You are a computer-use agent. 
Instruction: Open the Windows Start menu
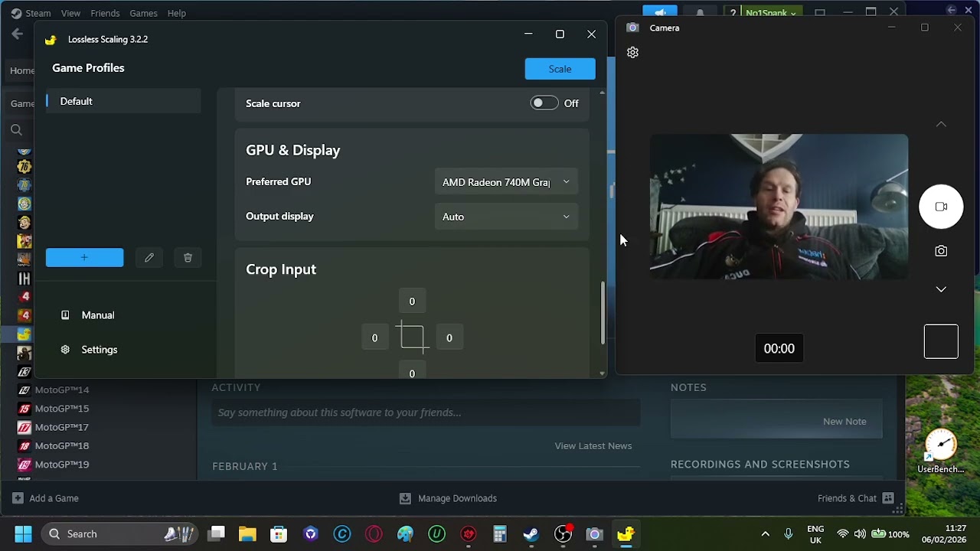point(23,534)
